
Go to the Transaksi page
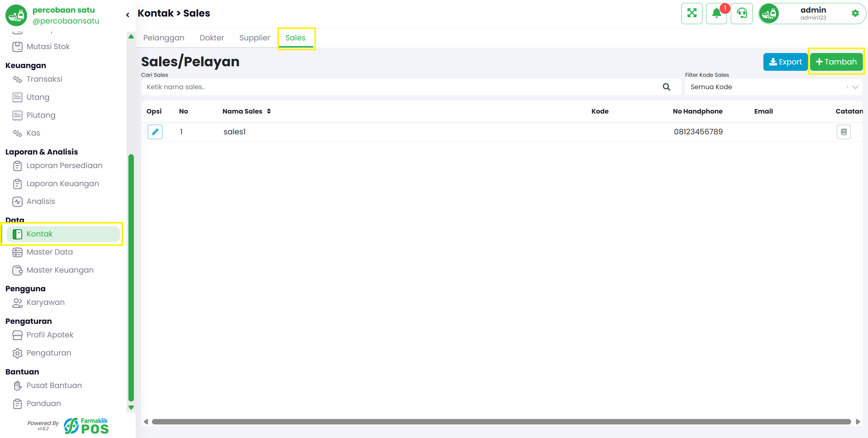[45, 79]
